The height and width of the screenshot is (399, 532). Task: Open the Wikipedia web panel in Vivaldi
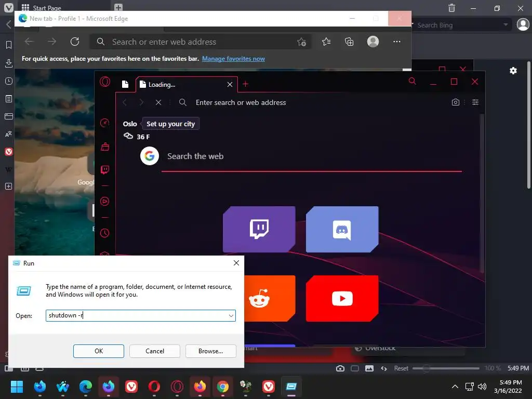pyautogui.click(x=9, y=169)
